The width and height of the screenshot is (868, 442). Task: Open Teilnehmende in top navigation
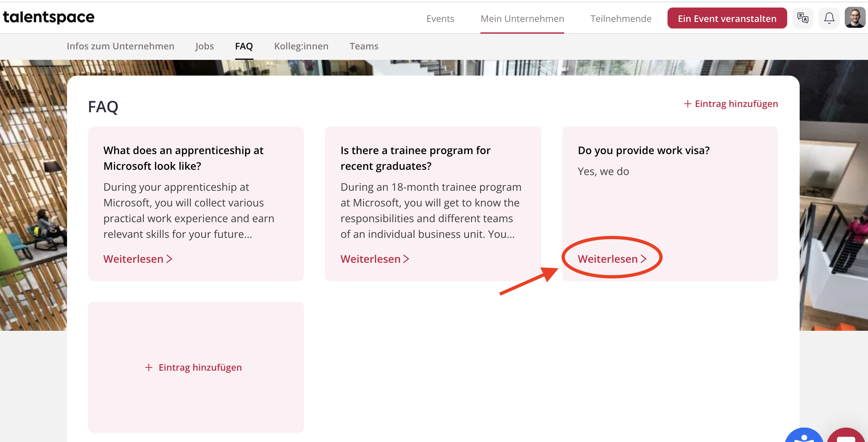pyautogui.click(x=621, y=19)
